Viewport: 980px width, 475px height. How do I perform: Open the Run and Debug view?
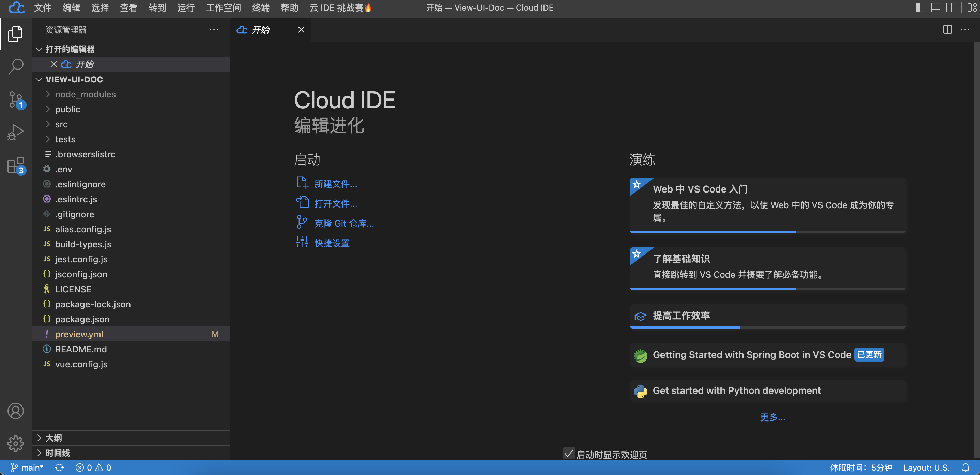[16, 132]
